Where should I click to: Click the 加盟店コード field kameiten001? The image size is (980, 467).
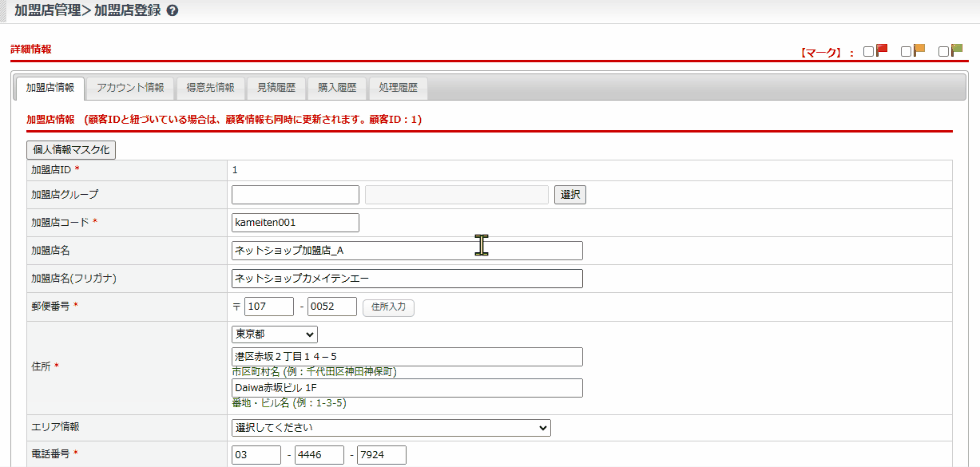coord(295,223)
